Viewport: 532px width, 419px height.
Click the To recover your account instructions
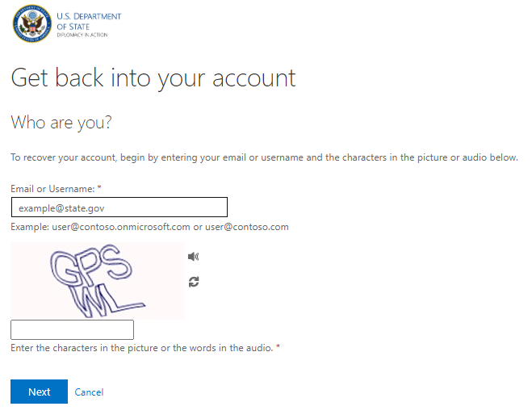[x=264, y=157]
